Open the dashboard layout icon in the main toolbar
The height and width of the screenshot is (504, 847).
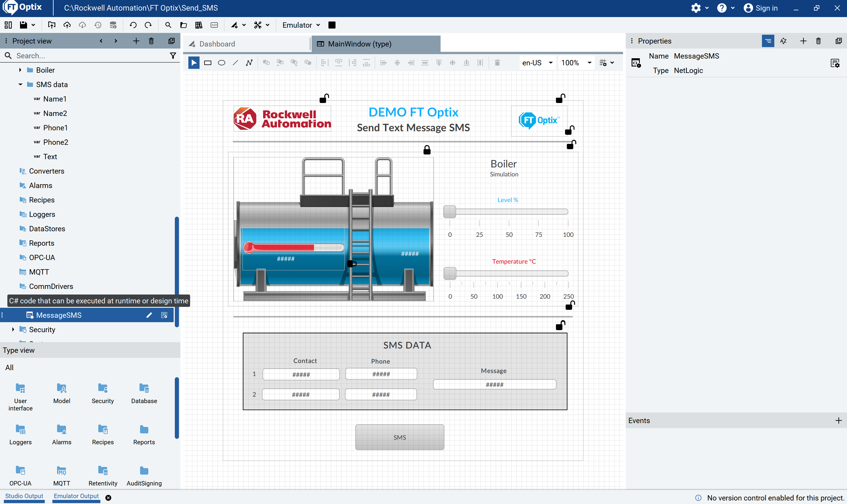coord(8,25)
